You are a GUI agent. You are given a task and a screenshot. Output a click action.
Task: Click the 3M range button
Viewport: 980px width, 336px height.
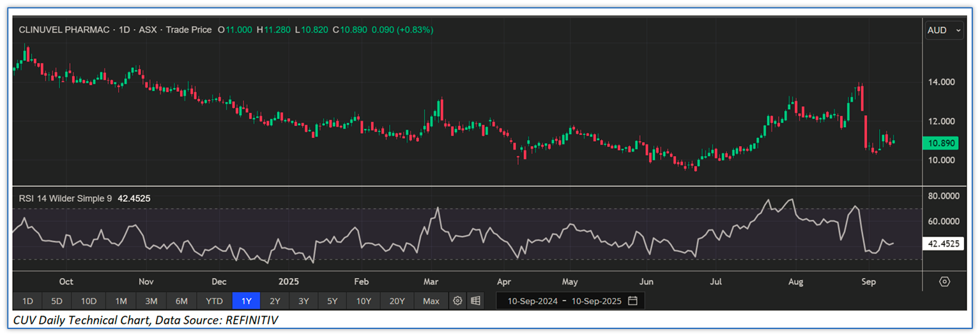pos(151,301)
